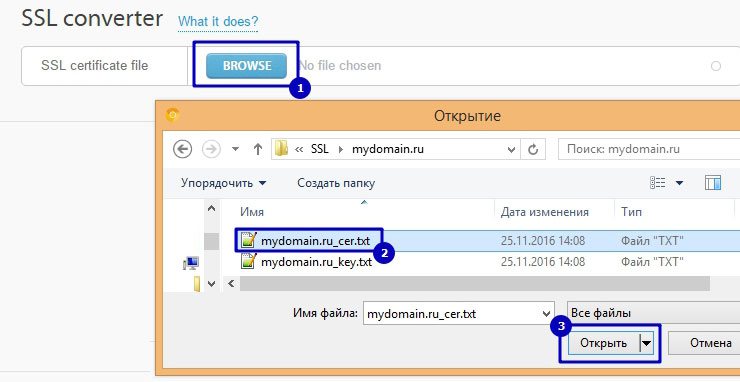Open the Упорядочить menu

(x=224, y=183)
